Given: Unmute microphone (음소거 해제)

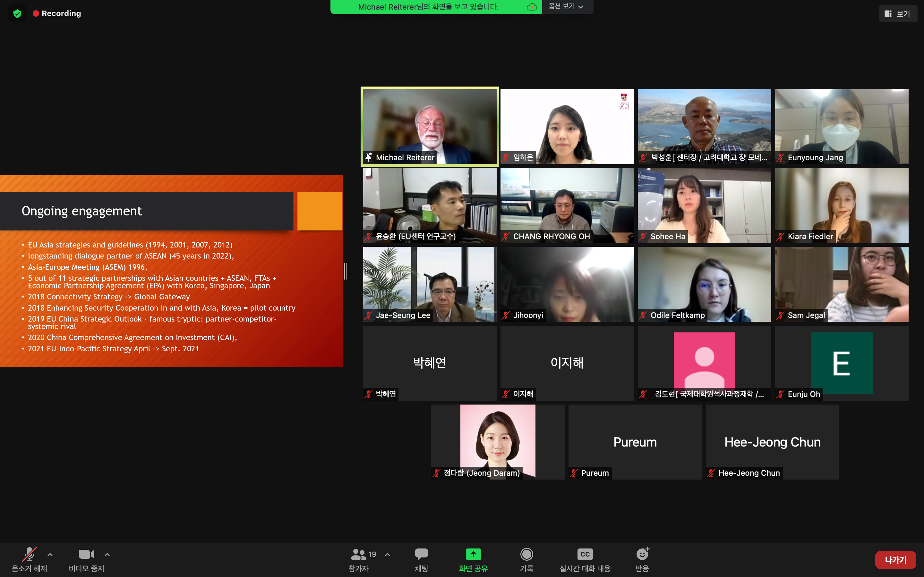Looking at the screenshot, I should point(29,554).
